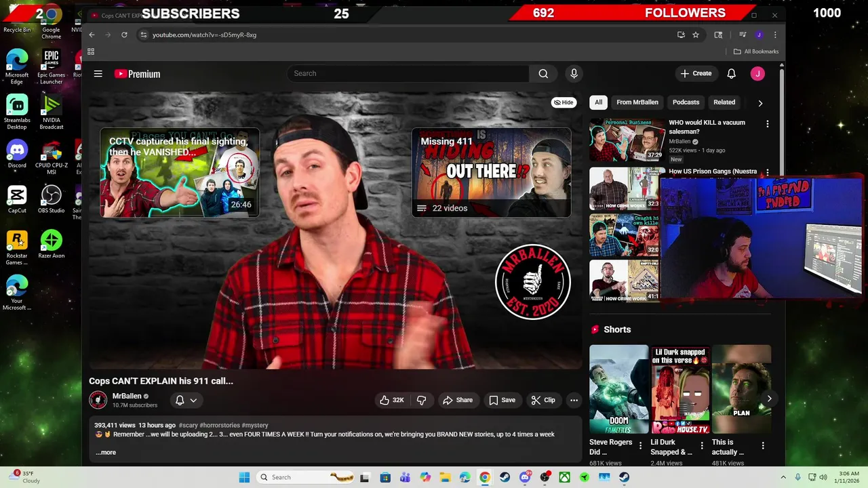Screen dimensions: 868x488
Task: Open CCTV captured final sighting end card
Action: click(180, 173)
